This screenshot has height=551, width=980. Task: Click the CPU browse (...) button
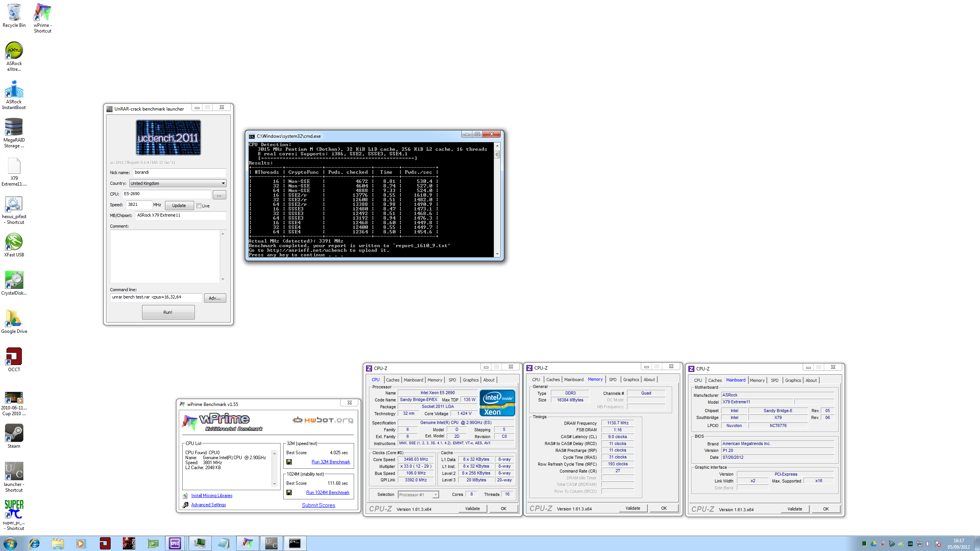[219, 195]
